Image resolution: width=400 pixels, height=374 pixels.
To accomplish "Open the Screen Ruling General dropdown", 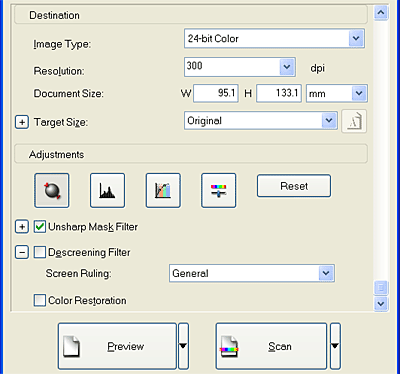I will coord(252,273).
